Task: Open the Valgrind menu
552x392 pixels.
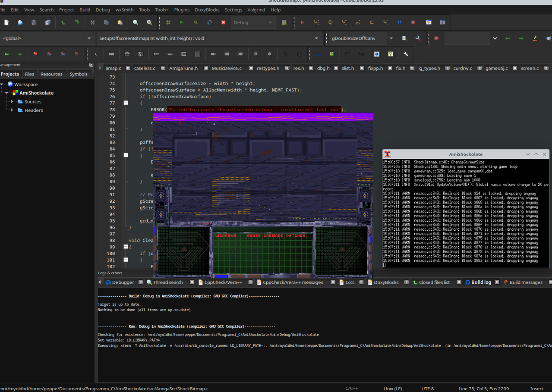Action: pyautogui.click(x=256, y=9)
